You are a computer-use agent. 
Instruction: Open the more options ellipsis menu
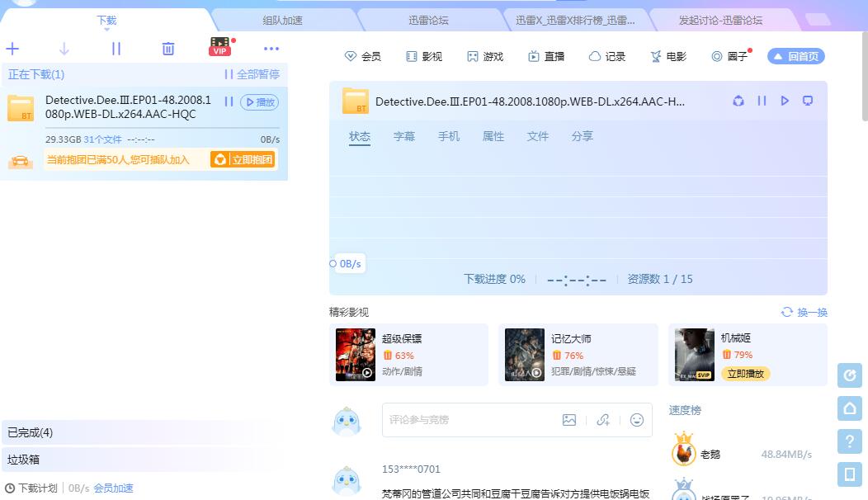(271, 49)
